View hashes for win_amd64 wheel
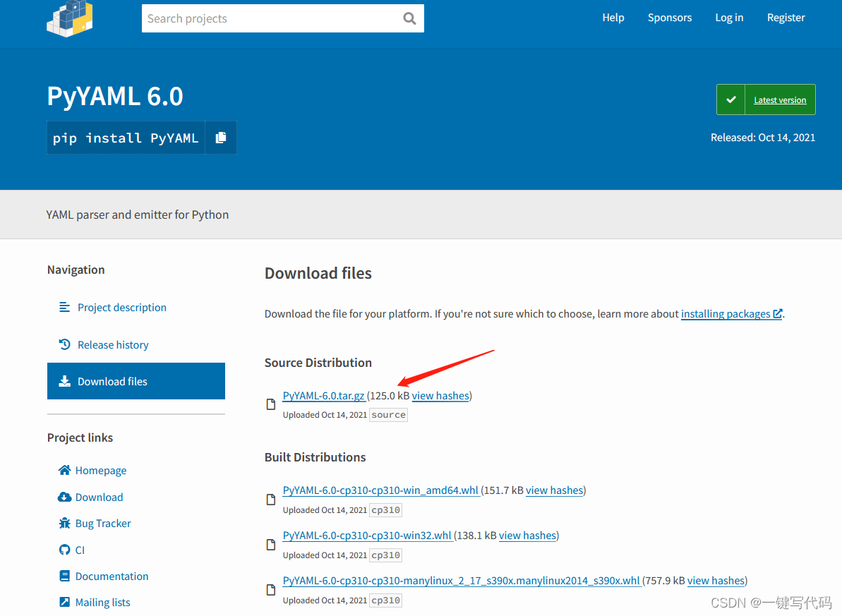 [x=554, y=490]
